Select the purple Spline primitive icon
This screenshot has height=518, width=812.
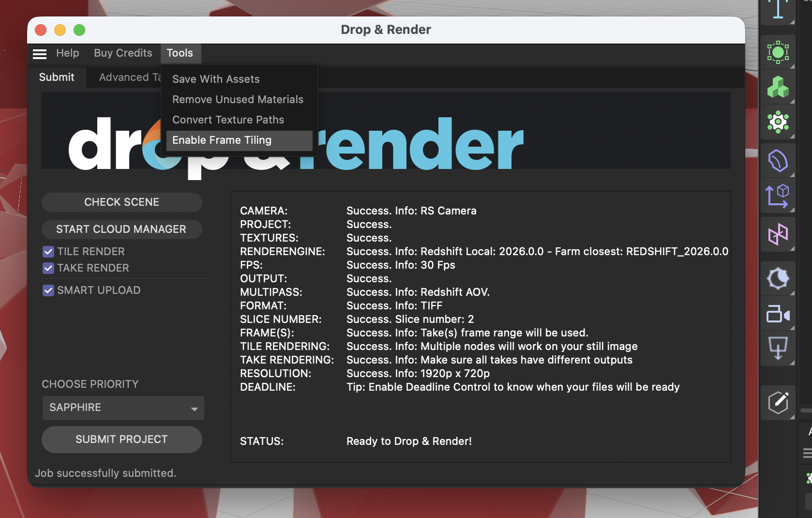point(778,161)
